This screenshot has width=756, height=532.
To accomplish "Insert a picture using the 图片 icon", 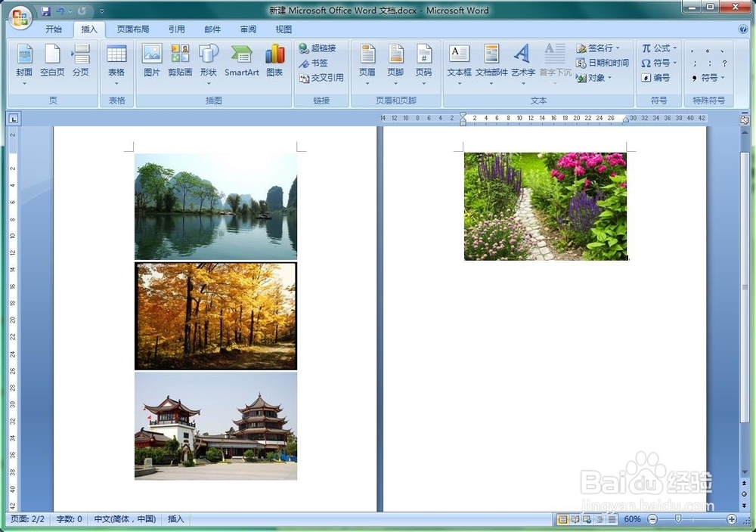I will coord(150,60).
